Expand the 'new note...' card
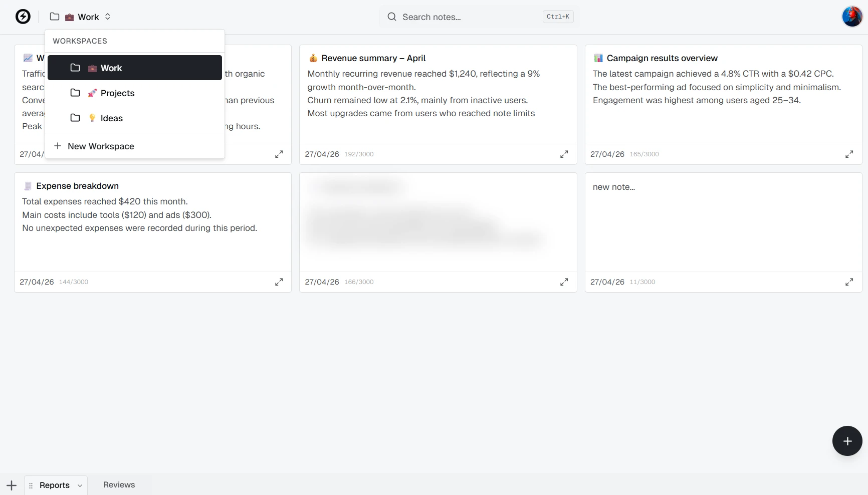 [x=849, y=282]
